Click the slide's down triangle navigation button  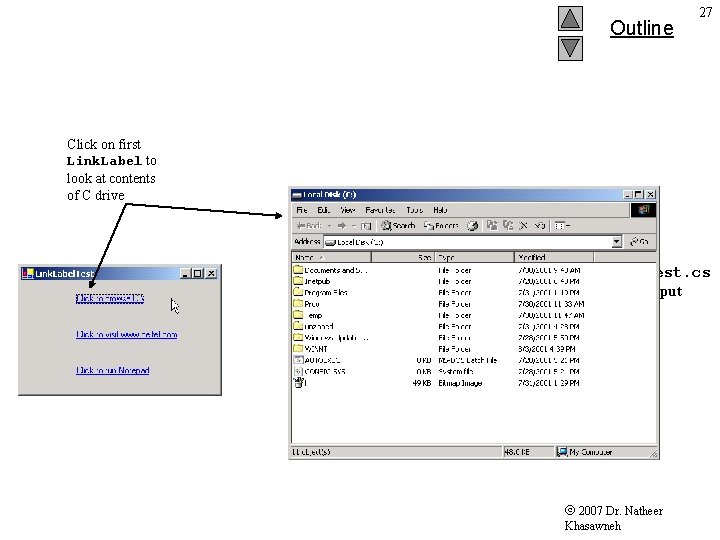pos(570,48)
